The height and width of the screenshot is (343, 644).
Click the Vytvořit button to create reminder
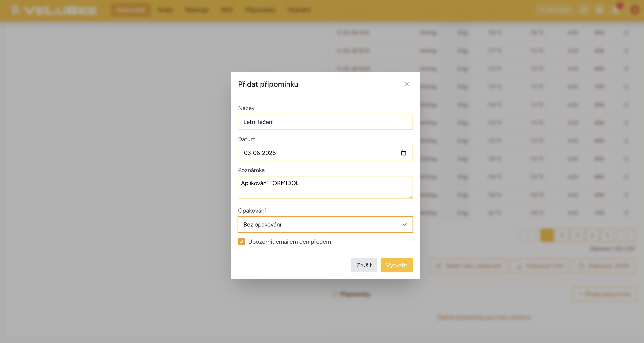pos(396,265)
